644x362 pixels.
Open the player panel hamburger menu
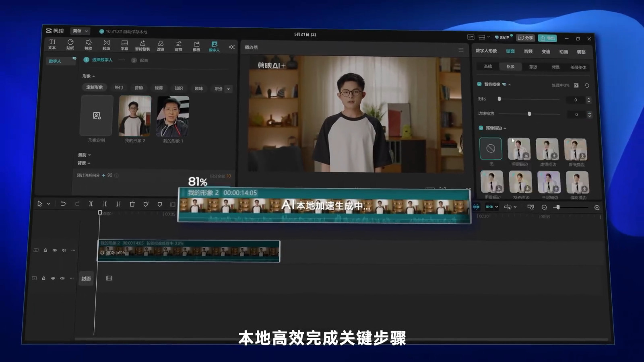461,50
